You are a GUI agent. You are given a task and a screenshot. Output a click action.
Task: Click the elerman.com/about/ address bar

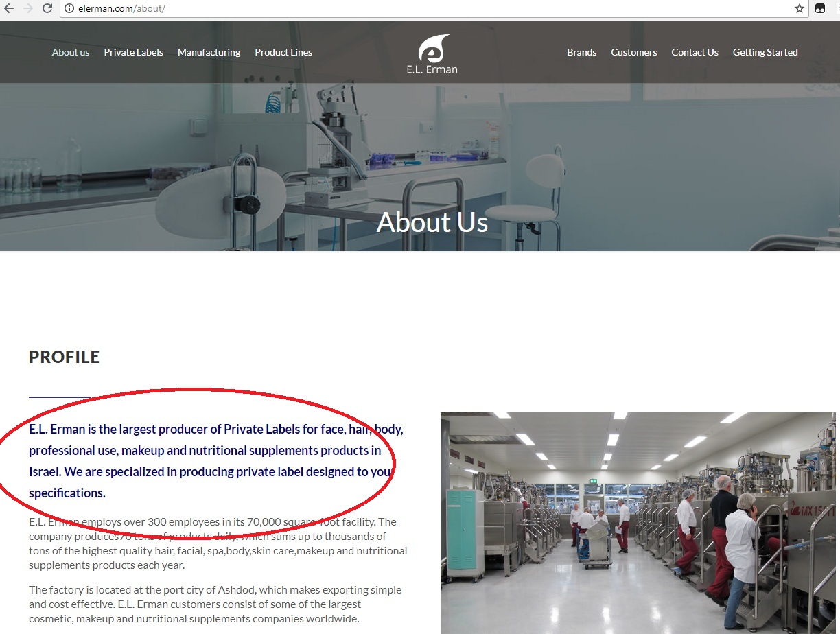point(425,8)
